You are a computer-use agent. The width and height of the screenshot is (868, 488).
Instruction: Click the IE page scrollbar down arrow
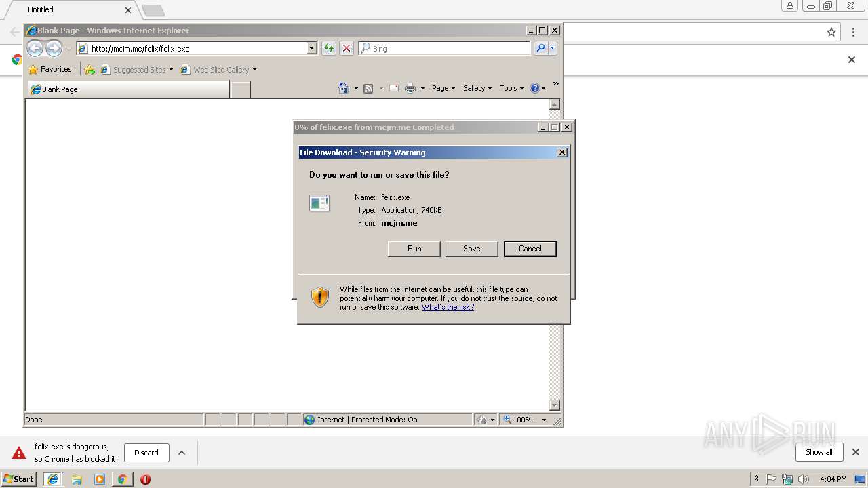click(x=555, y=405)
